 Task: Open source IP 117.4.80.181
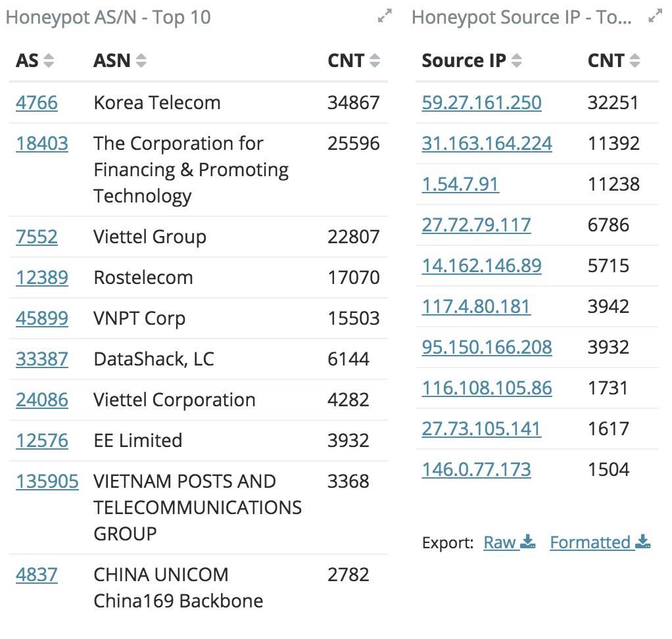[x=477, y=306]
